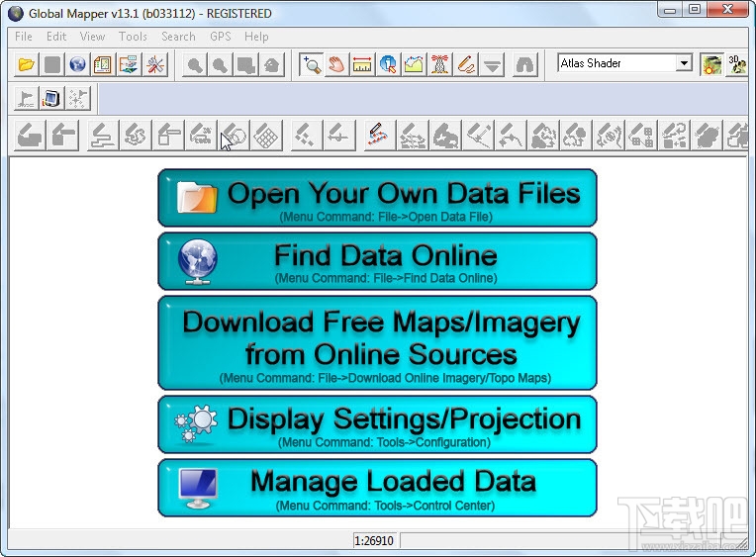Maximize the Global Mapper window
The image size is (756, 557).
tap(695, 10)
